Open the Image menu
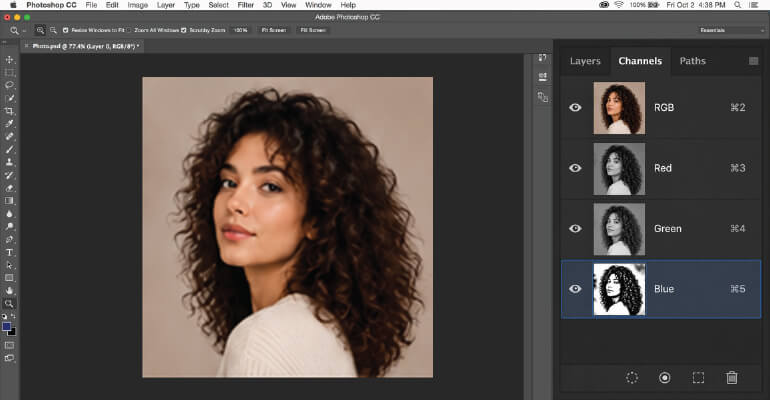Screen dimensions: 770x400 coord(138,5)
